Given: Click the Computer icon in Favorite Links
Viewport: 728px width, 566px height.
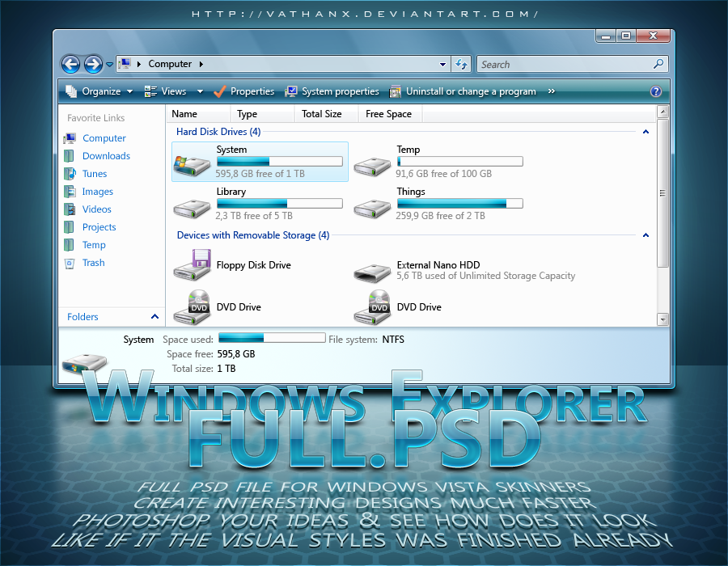Looking at the screenshot, I should point(72,138).
